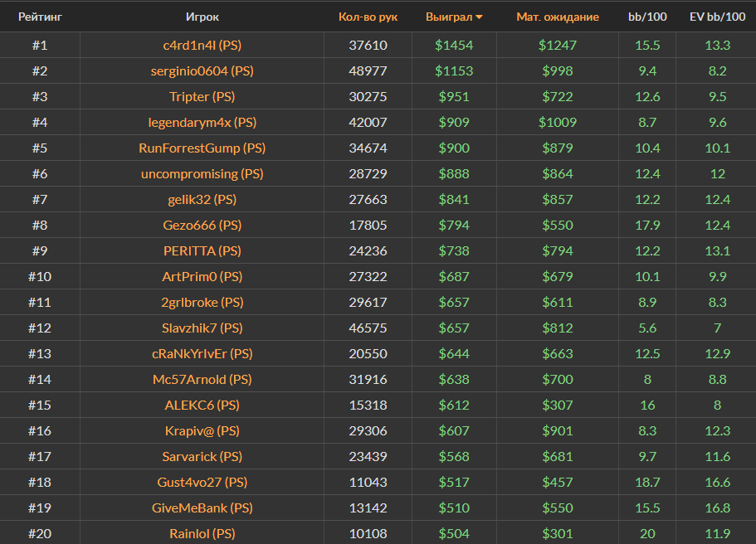The height and width of the screenshot is (544, 756).
Task: Click the Игрок column header
Action: point(202,17)
